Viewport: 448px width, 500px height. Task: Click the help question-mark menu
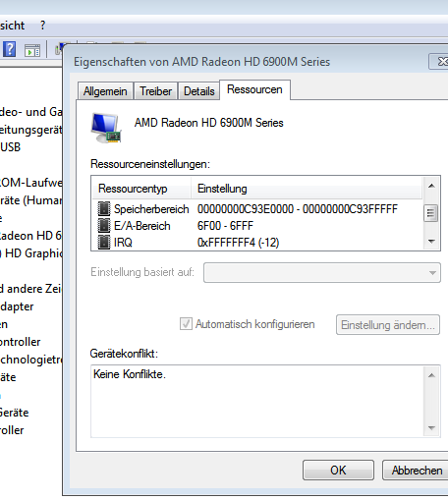click(43, 26)
